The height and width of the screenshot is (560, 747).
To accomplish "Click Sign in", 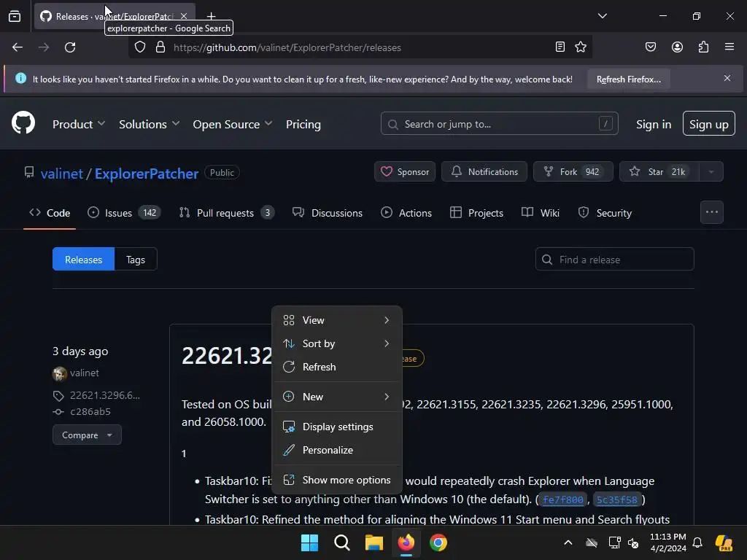I will (654, 124).
